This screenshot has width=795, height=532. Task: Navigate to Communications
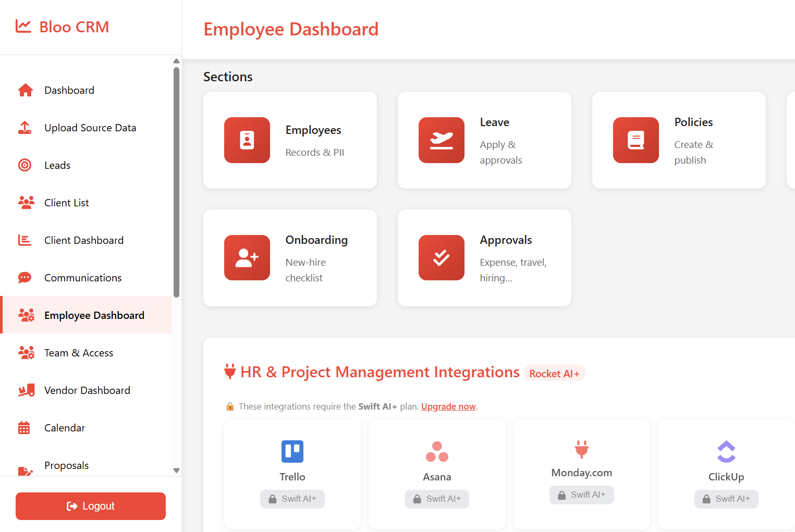tap(87, 278)
